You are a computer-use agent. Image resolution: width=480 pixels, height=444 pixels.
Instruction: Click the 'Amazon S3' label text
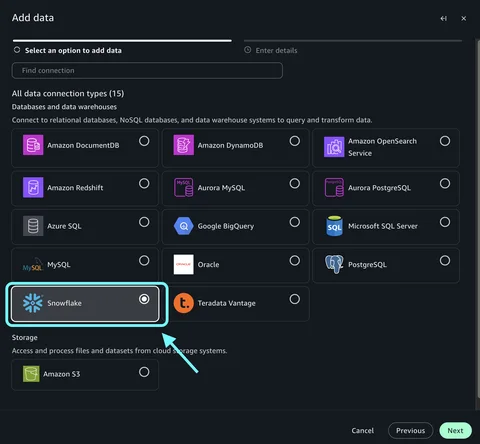tap(62, 374)
